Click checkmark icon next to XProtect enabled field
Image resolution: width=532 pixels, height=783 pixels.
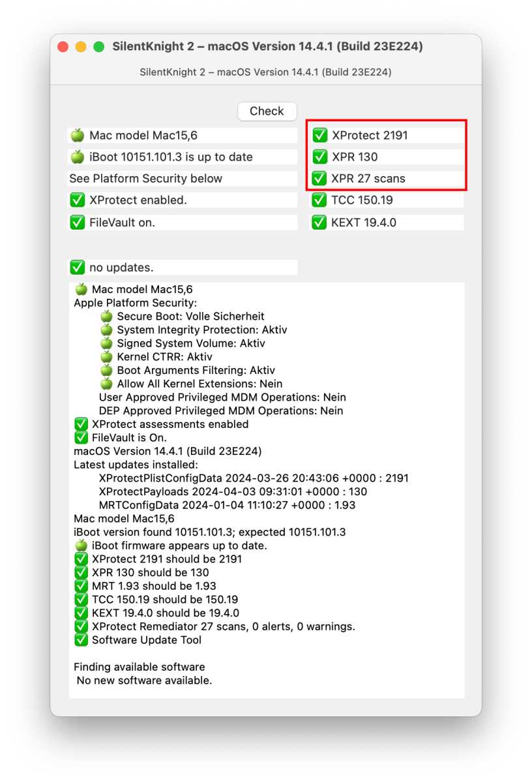pos(78,200)
